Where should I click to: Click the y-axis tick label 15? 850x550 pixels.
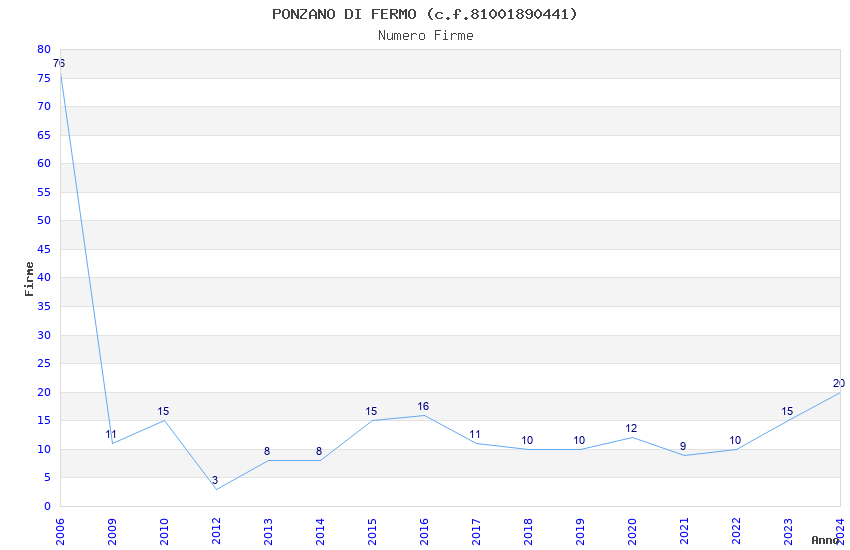[44, 420]
